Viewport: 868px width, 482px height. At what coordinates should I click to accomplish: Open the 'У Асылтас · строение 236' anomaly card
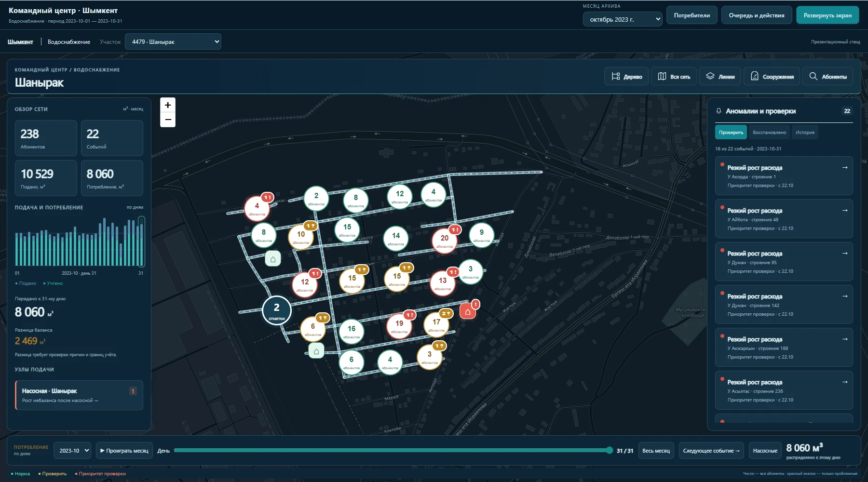784,390
